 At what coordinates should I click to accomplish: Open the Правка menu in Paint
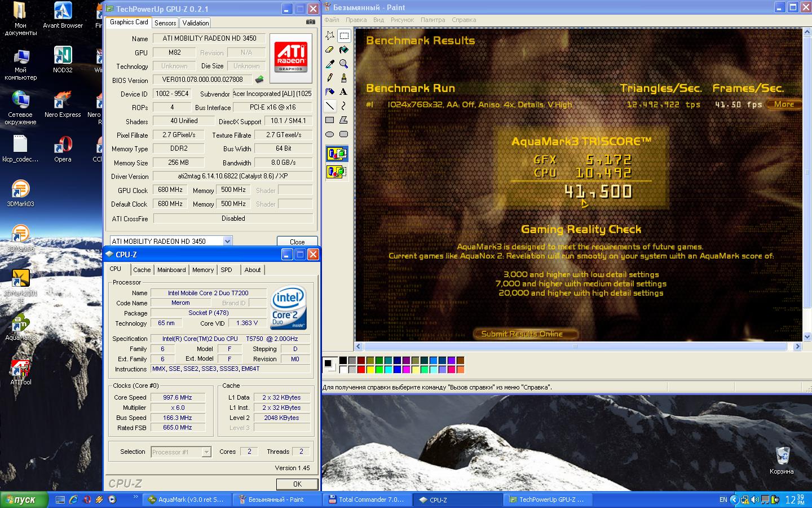356,20
